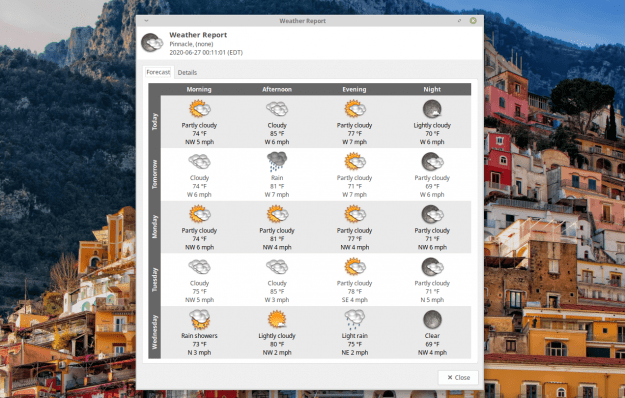This screenshot has width=625, height=398.
Task: Click 'NW 4 mph' in Wednesday night cell
Action: 432,352
